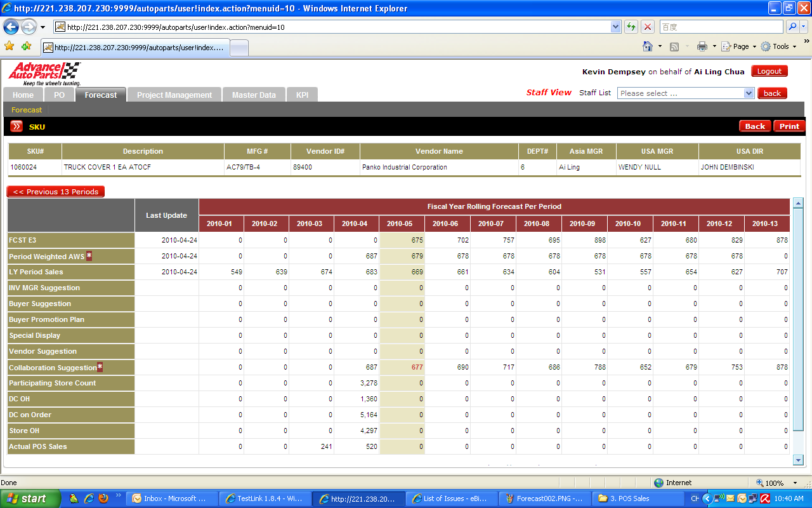Click the Stop loading icon
The height and width of the screenshot is (508, 812).
tap(647, 27)
